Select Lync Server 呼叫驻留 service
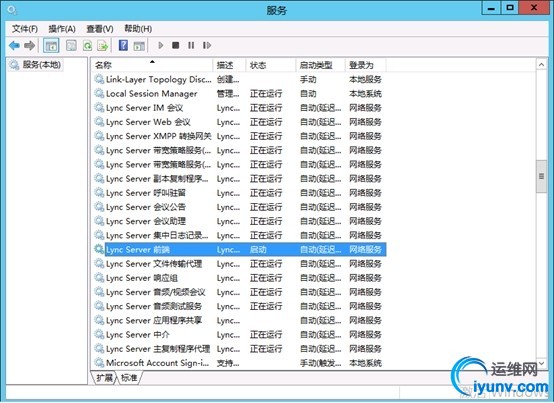Viewport: 554px width, 403px height. point(239,193)
